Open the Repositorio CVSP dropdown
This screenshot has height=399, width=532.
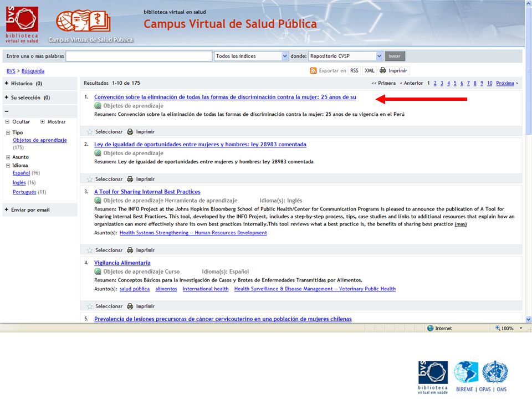pyautogui.click(x=345, y=56)
